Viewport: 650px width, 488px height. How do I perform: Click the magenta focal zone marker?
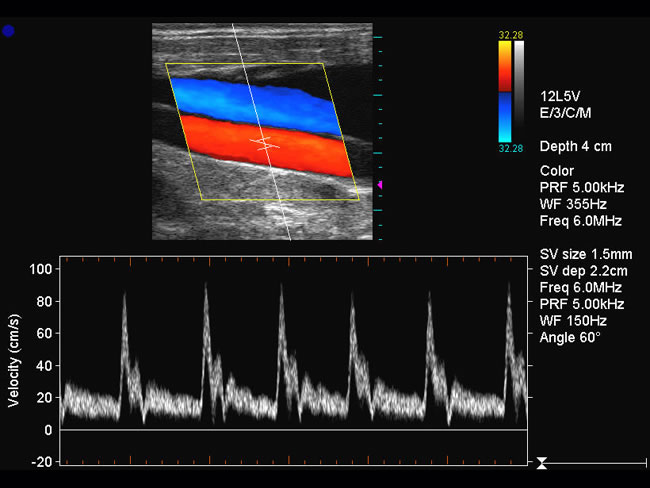tap(379, 185)
